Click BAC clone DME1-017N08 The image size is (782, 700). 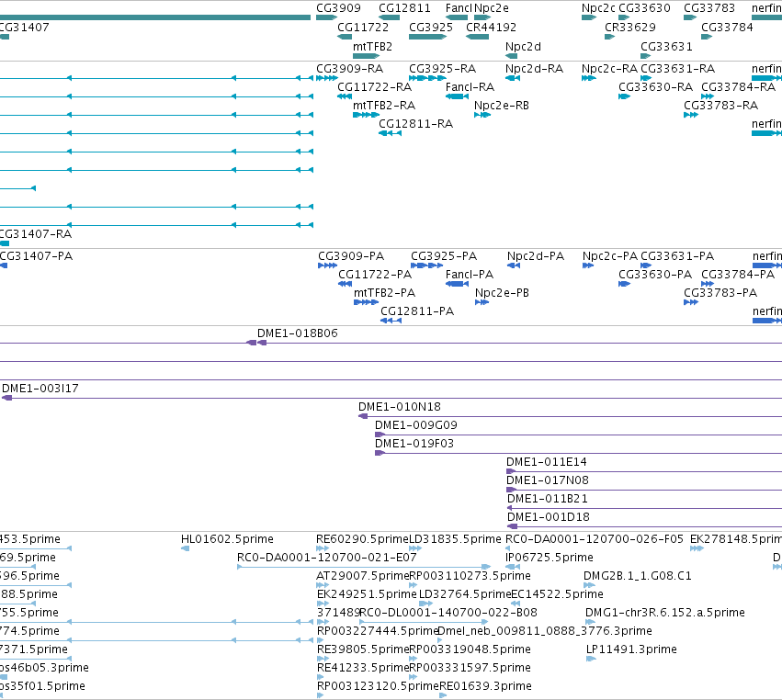pyautogui.click(x=548, y=481)
